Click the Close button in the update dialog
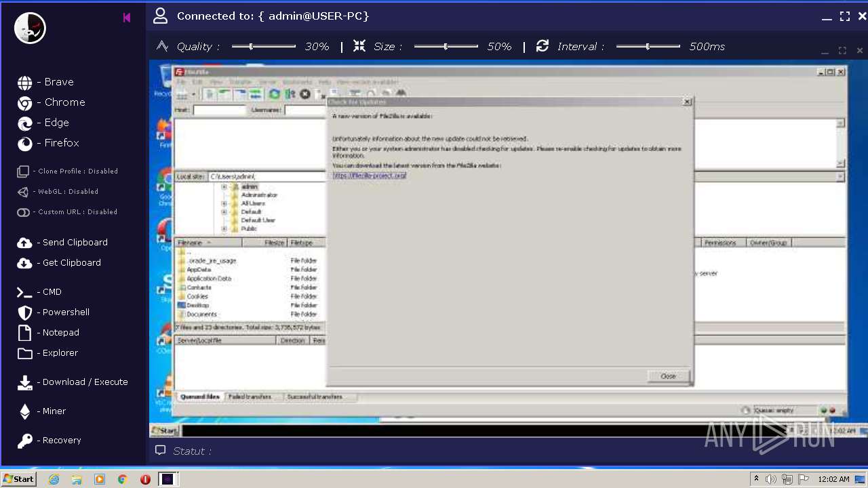The width and height of the screenshot is (868, 488). [x=668, y=376]
